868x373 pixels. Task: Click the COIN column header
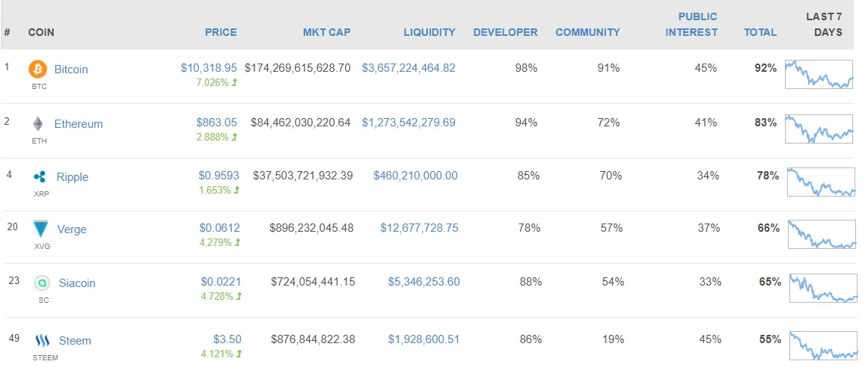click(41, 32)
